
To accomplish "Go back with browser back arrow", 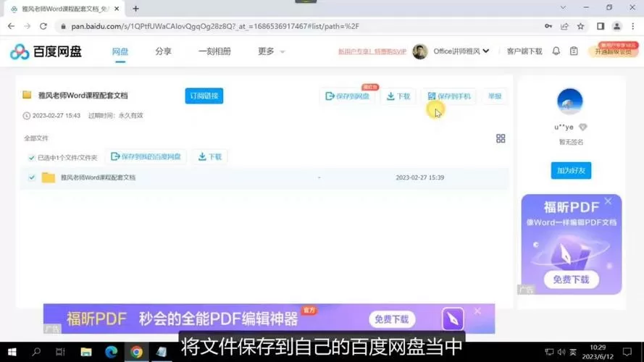I will click(x=11, y=26).
